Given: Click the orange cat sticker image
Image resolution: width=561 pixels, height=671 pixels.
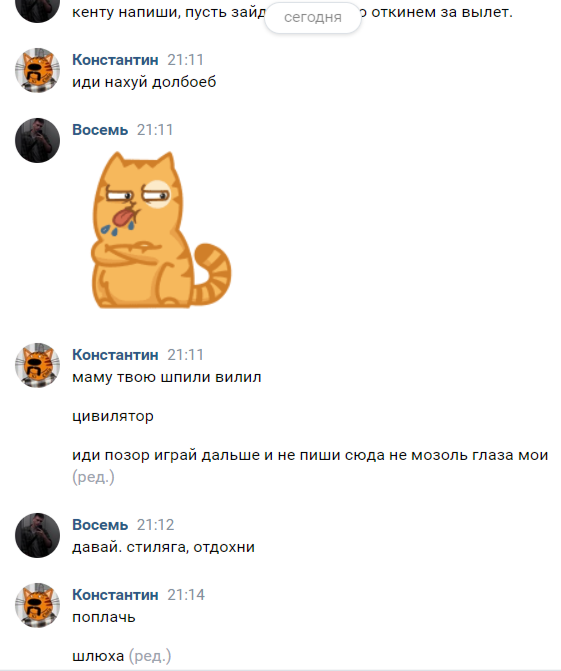Looking at the screenshot, I should [161, 230].
